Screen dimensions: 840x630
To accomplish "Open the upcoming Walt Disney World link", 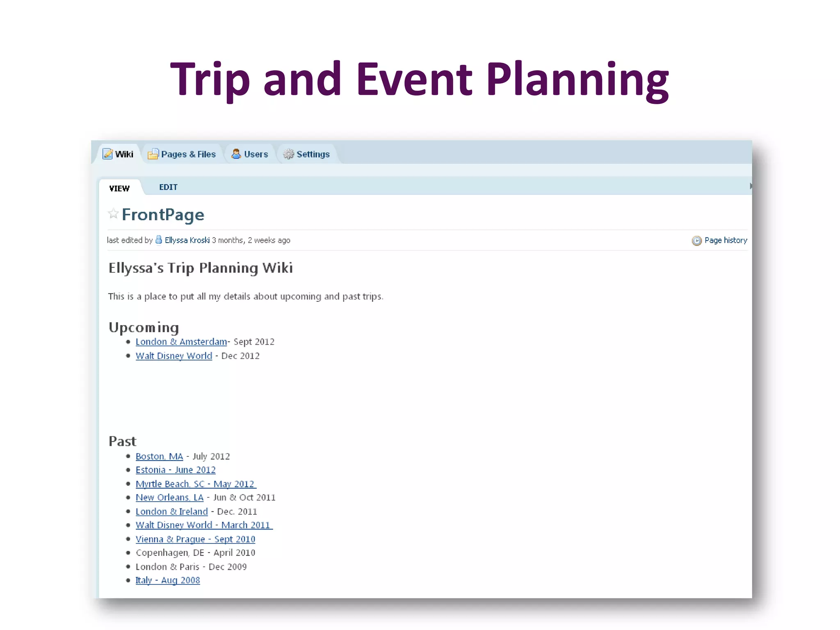I will coord(174,356).
